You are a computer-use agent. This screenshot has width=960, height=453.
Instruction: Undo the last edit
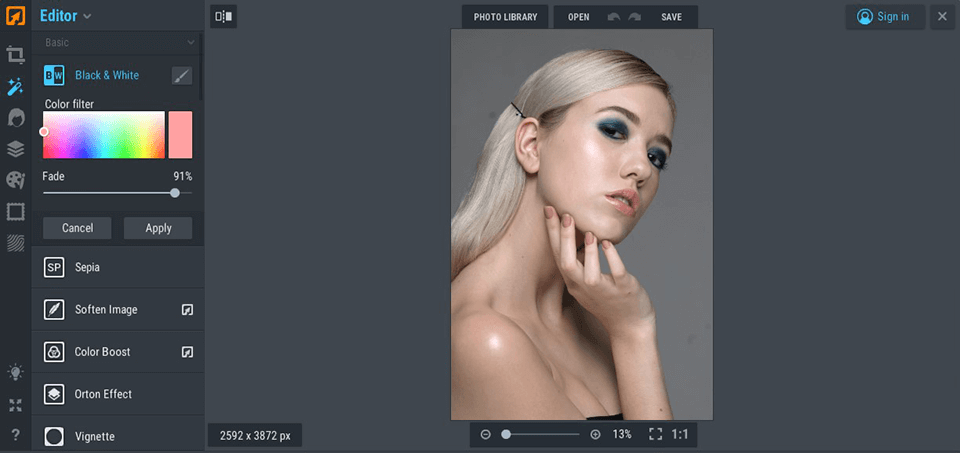(613, 17)
